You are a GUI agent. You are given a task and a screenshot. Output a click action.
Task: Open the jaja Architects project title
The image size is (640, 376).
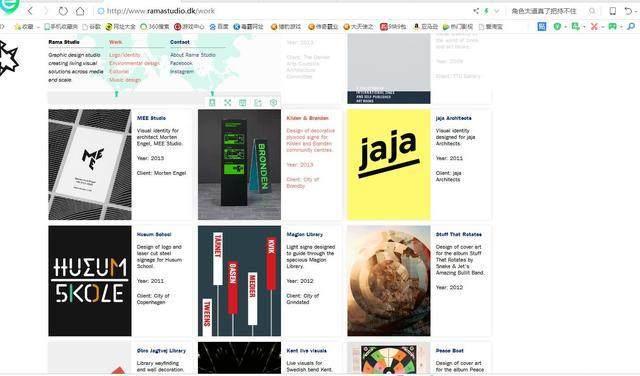(x=453, y=118)
